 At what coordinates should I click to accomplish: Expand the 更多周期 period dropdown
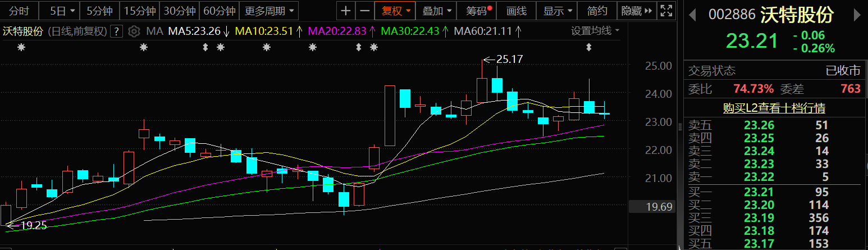[264, 11]
